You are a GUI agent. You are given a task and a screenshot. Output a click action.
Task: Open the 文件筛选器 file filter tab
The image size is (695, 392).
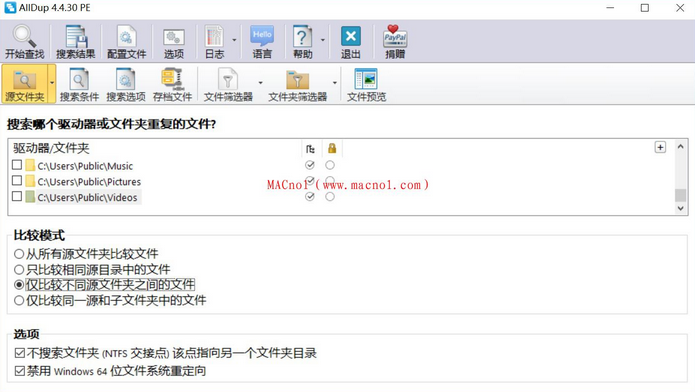click(x=228, y=85)
